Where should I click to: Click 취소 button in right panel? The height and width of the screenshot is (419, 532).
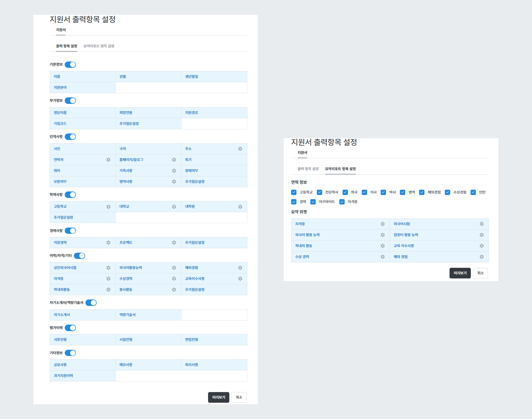(x=481, y=273)
